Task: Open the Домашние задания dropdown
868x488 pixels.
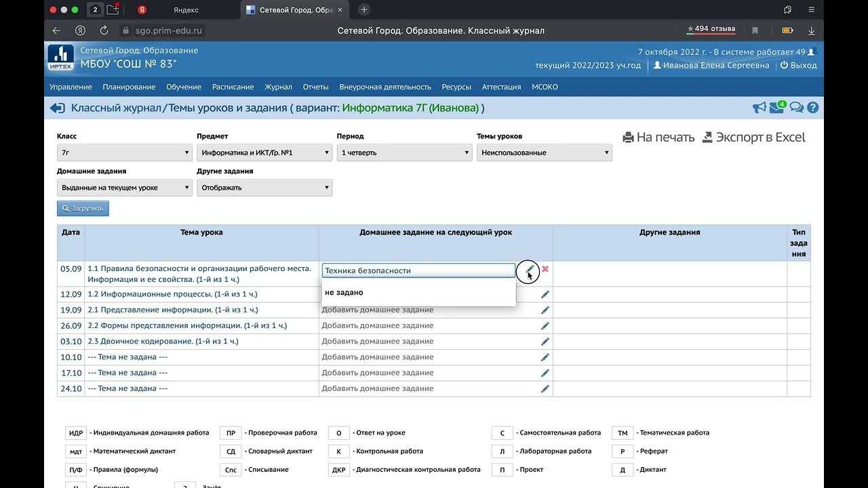Action: [x=125, y=188]
